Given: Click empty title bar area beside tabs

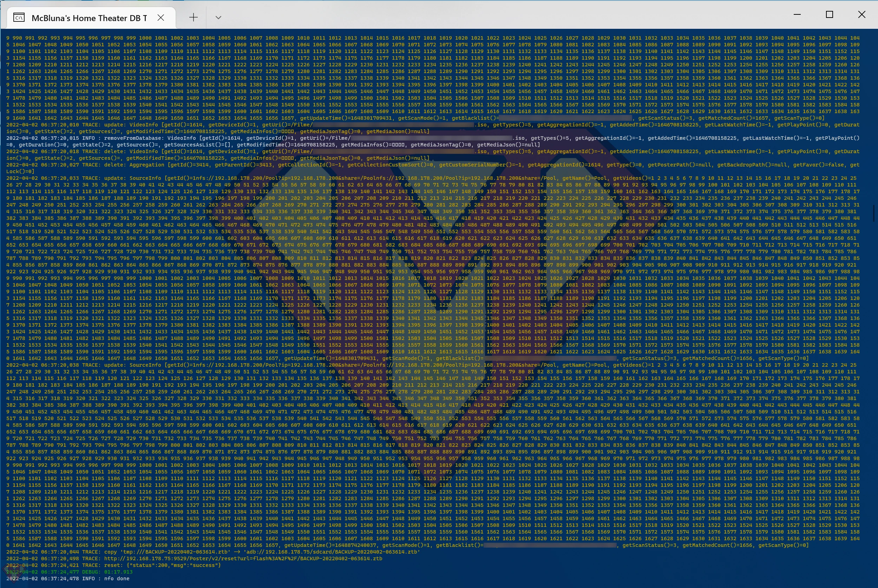Looking at the screenshot, I should (487, 15).
